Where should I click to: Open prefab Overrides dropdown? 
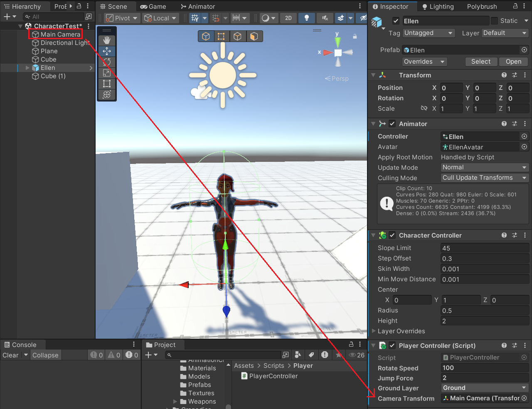425,62
